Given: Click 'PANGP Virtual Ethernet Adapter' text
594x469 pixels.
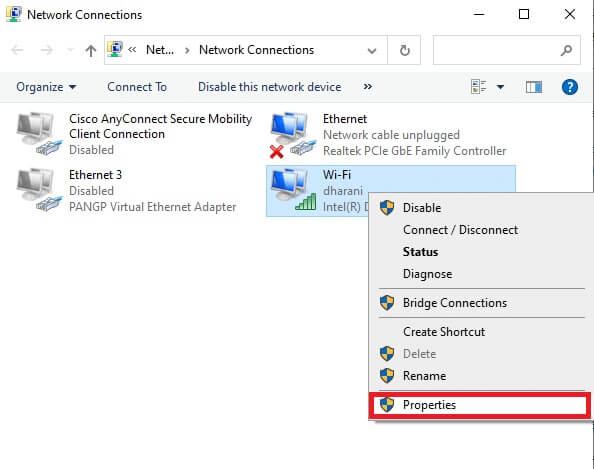Looking at the screenshot, I should [152, 207].
